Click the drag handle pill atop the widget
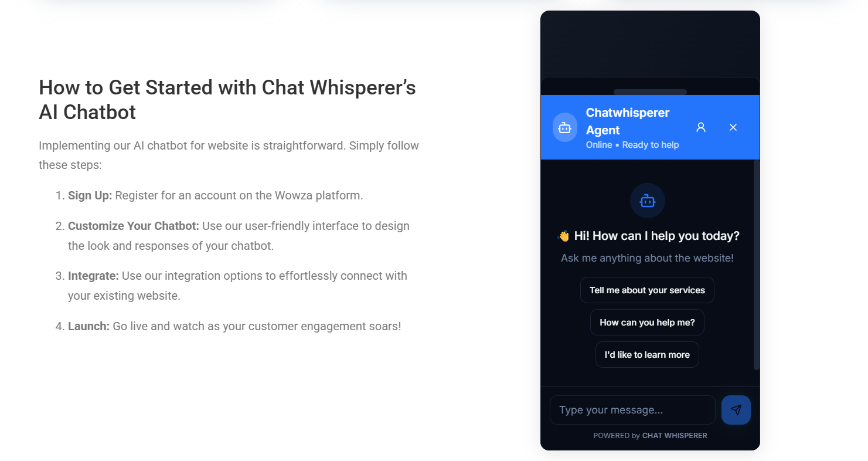Viewport: 868px width, 461px height. [649, 92]
